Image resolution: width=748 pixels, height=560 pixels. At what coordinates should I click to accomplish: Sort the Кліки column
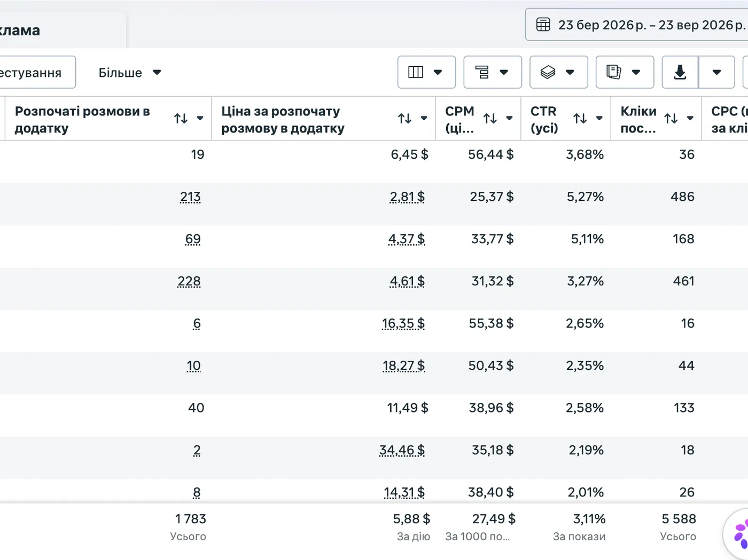pos(671,119)
